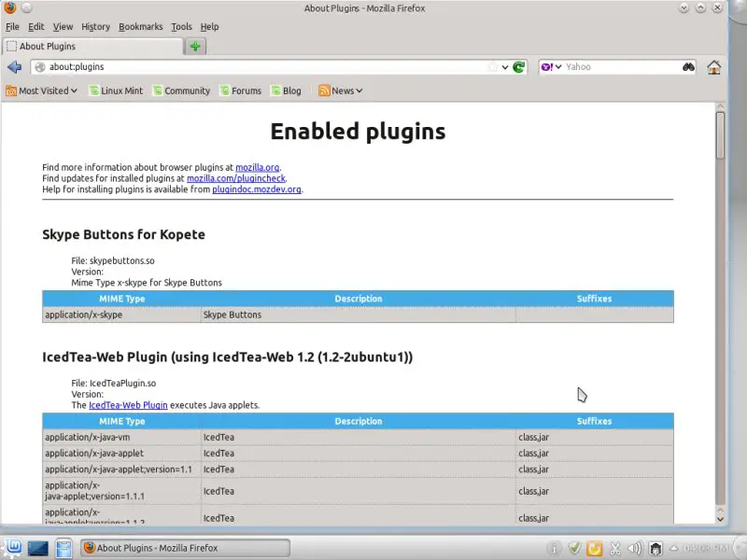Open the Help menu
Screen dimensions: 747x560
click(209, 27)
